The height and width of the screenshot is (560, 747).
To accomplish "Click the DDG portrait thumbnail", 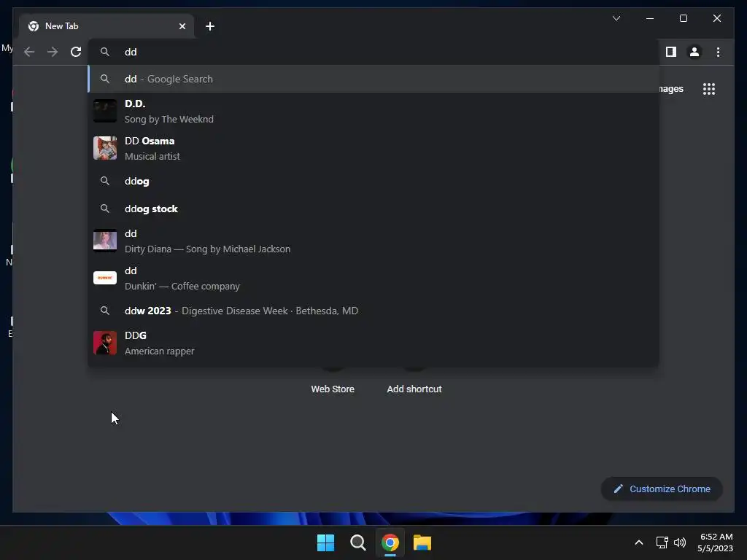I will click(x=105, y=343).
